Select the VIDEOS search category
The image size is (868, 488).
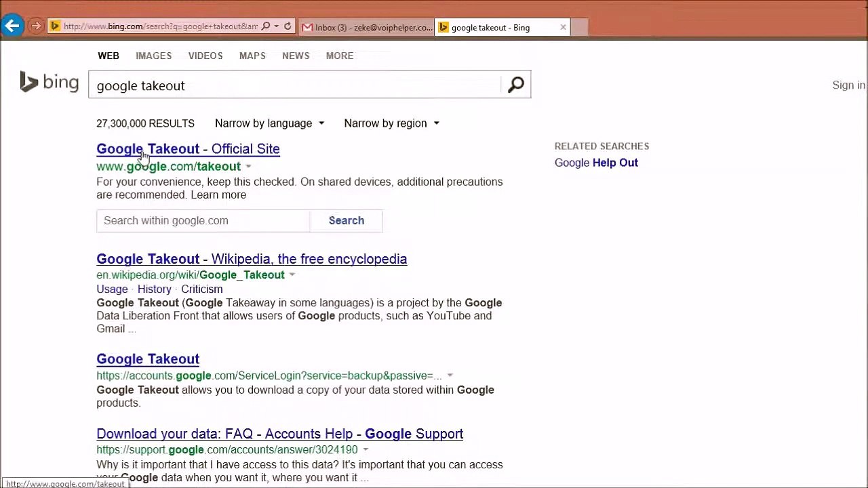point(205,56)
